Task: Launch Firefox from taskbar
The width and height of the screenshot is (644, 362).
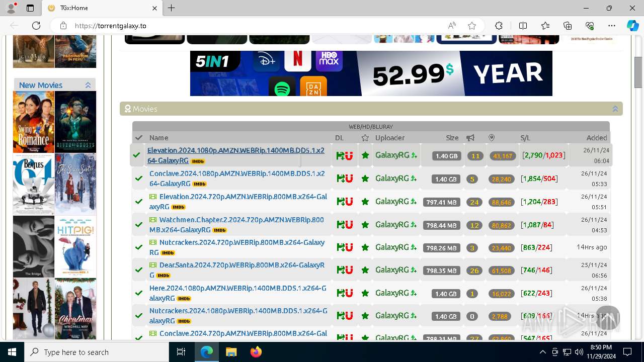Action: [256, 352]
